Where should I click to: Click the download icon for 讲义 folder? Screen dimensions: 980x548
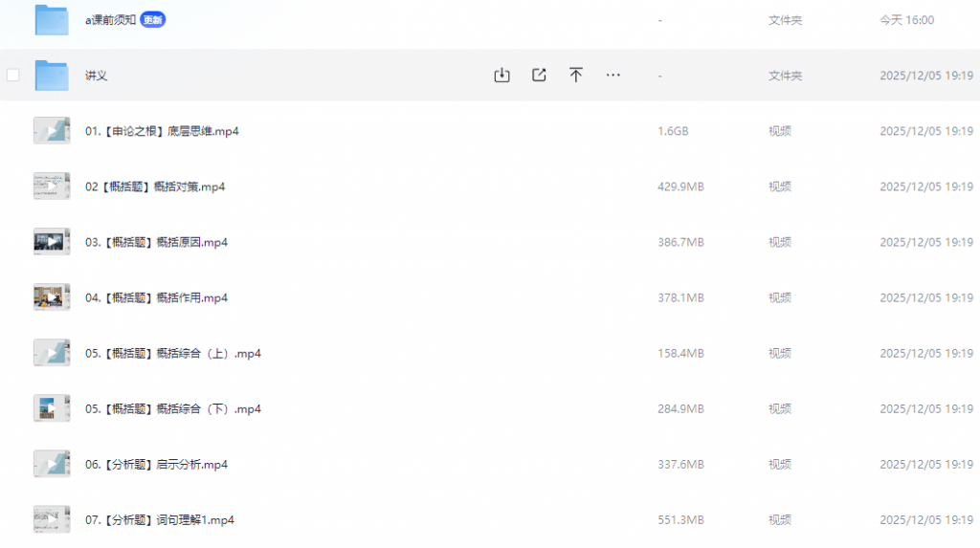tap(501, 76)
